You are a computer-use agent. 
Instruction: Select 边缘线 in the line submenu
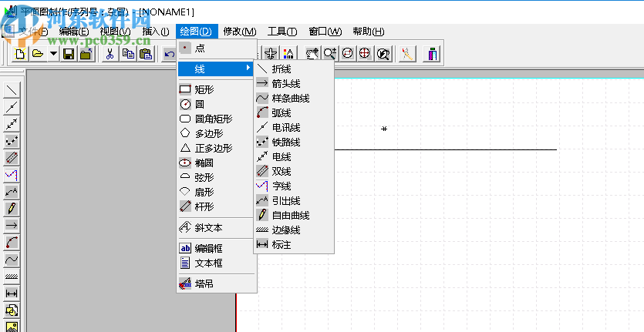point(294,230)
